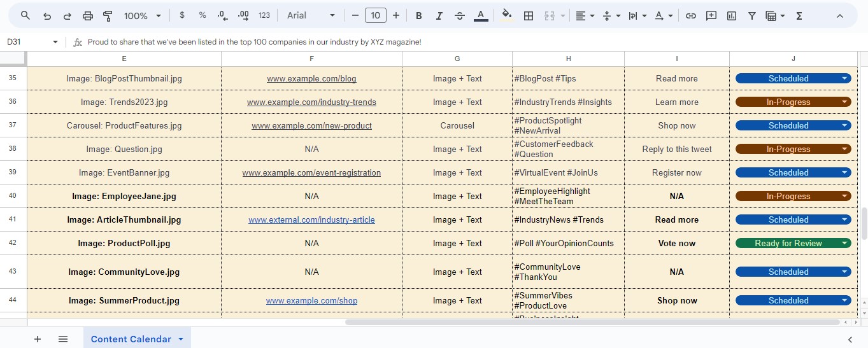This screenshot has width=868, height=348.
Task: Open the functions sigma icon
Action: point(799,16)
